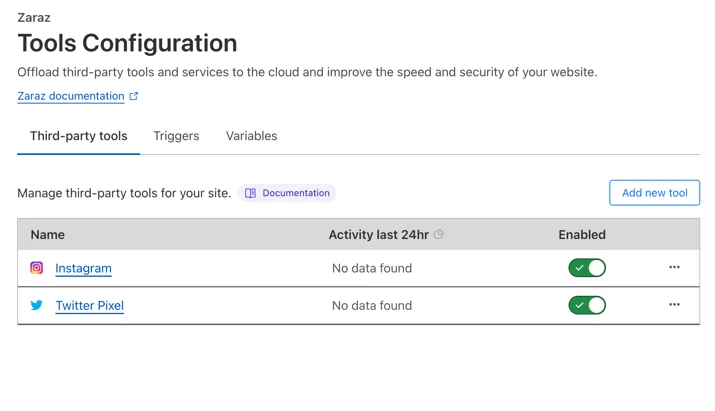
Task: Click the Zaraz breadcrumb label
Action: (x=34, y=18)
